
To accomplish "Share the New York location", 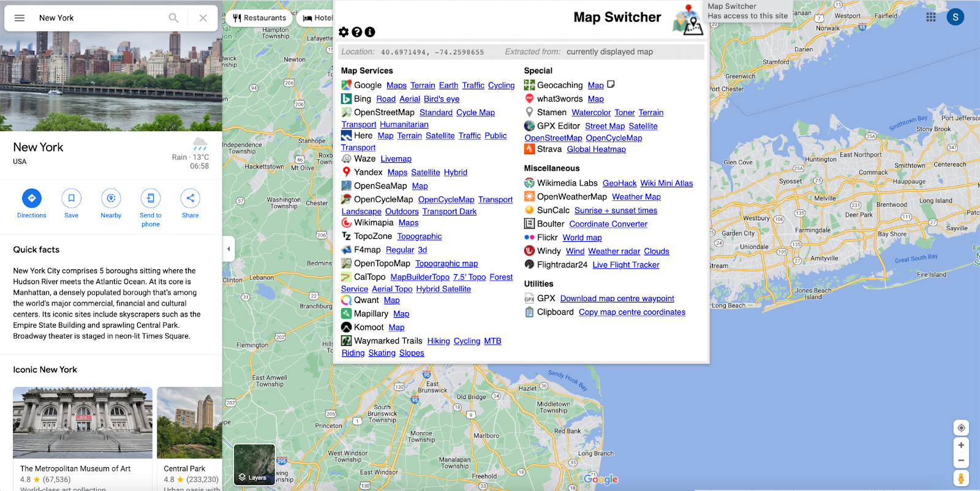I will pos(190,198).
